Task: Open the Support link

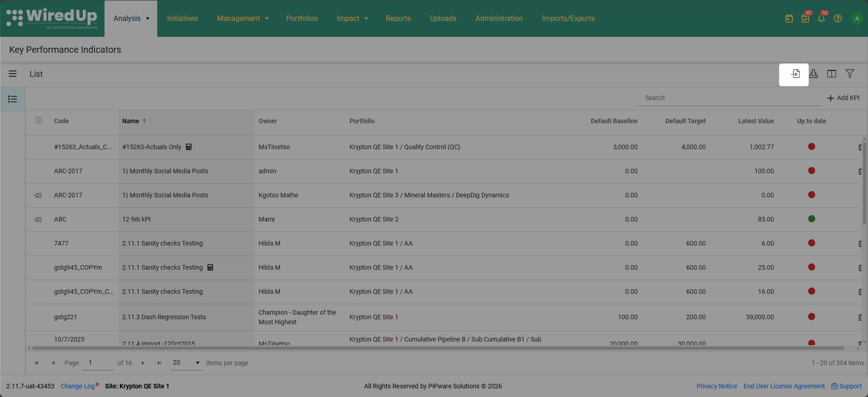Action: (846, 386)
